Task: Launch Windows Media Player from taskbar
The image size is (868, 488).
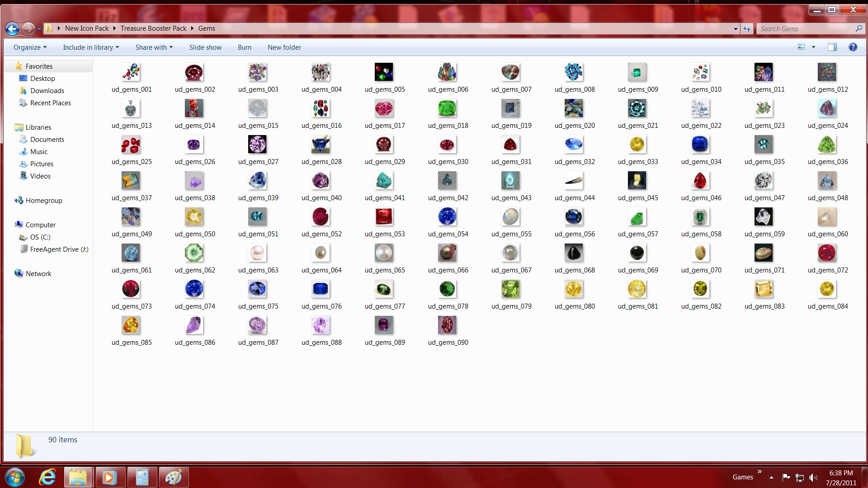Action: [109, 477]
